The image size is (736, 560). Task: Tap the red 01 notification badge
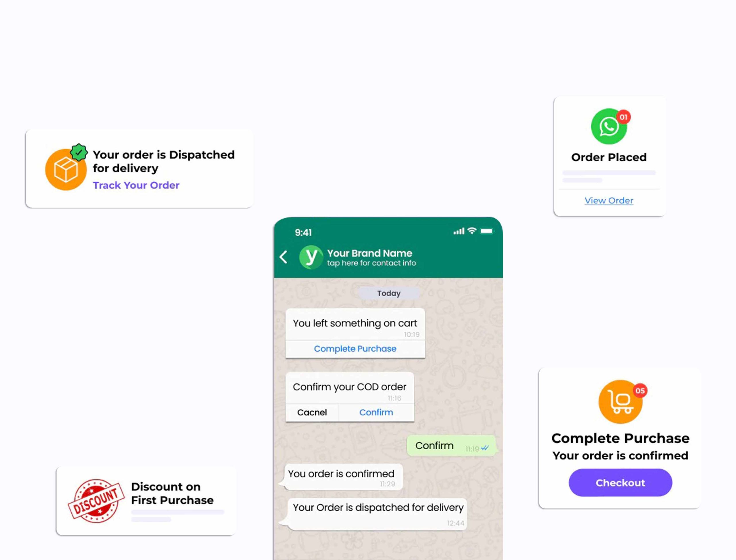click(623, 117)
